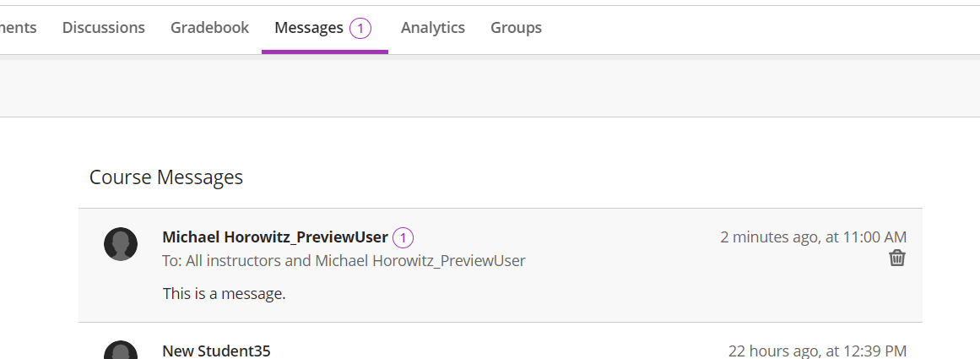Image resolution: width=980 pixels, height=359 pixels.
Task: Switch to the Discussions tab
Action: click(104, 28)
